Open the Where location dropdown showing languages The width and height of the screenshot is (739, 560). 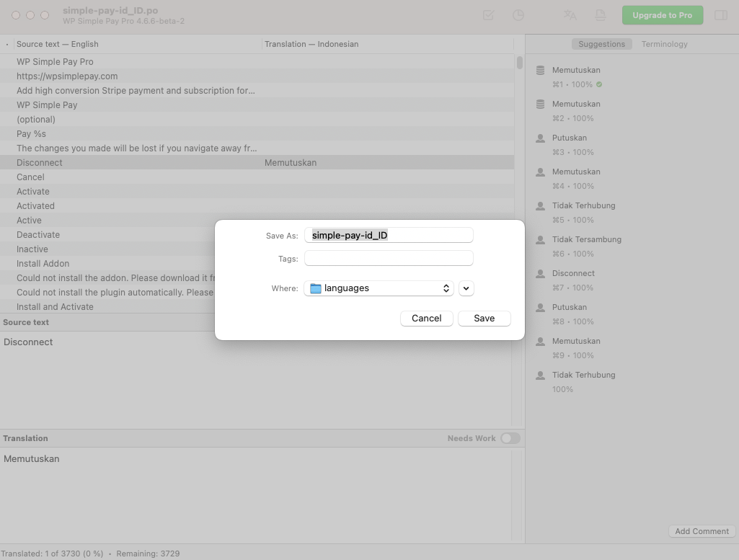click(x=378, y=288)
